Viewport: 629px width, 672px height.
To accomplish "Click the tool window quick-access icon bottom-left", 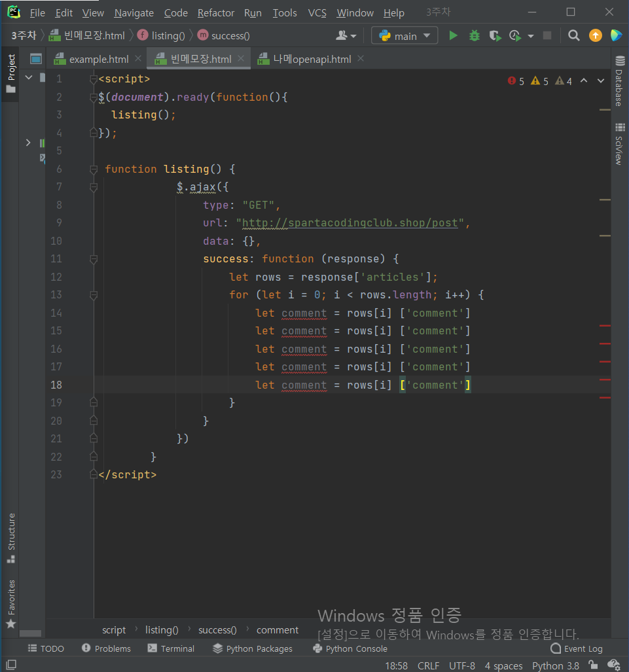I will 11,665.
